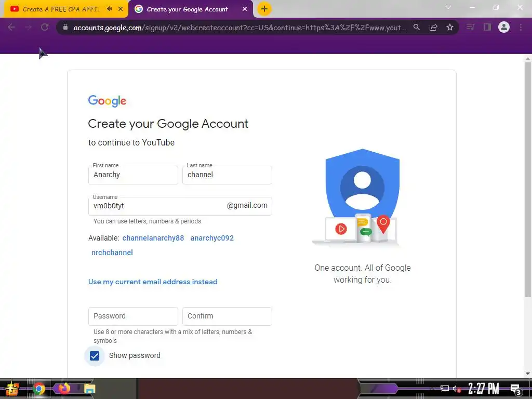Mute audio on the YouTube tab
532x399 pixels.
click(109, 9)
